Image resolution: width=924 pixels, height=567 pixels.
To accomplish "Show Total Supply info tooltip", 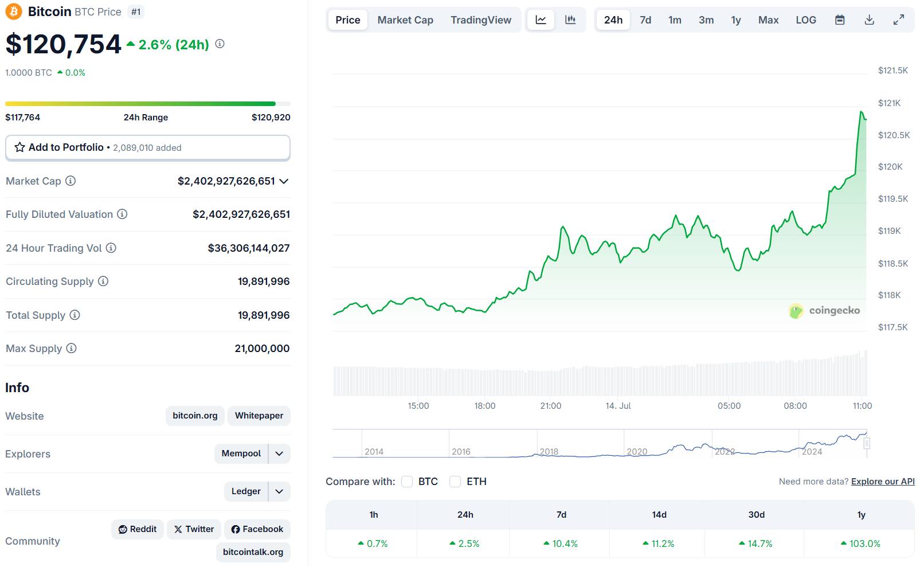I will tap(75, 315).
